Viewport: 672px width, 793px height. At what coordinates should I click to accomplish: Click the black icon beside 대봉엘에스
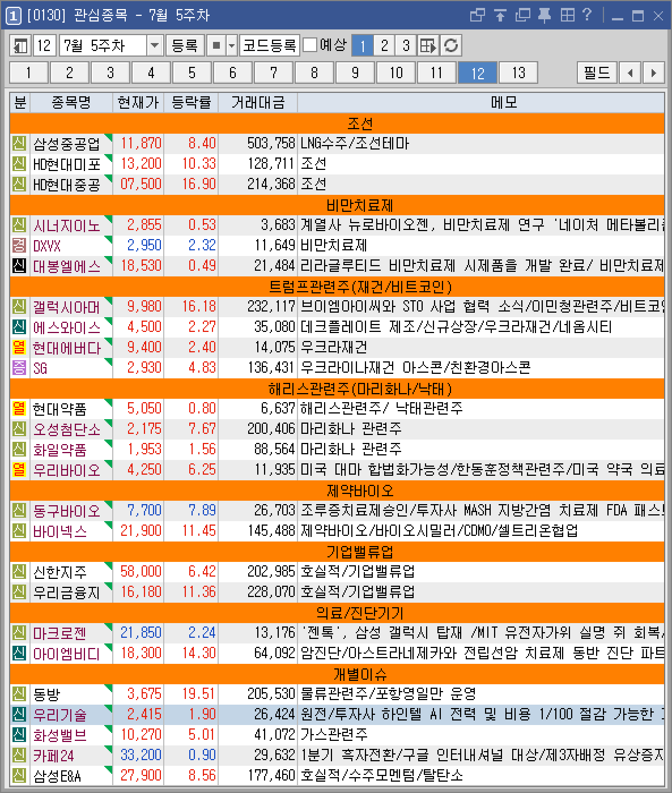[x=19, y=266]
